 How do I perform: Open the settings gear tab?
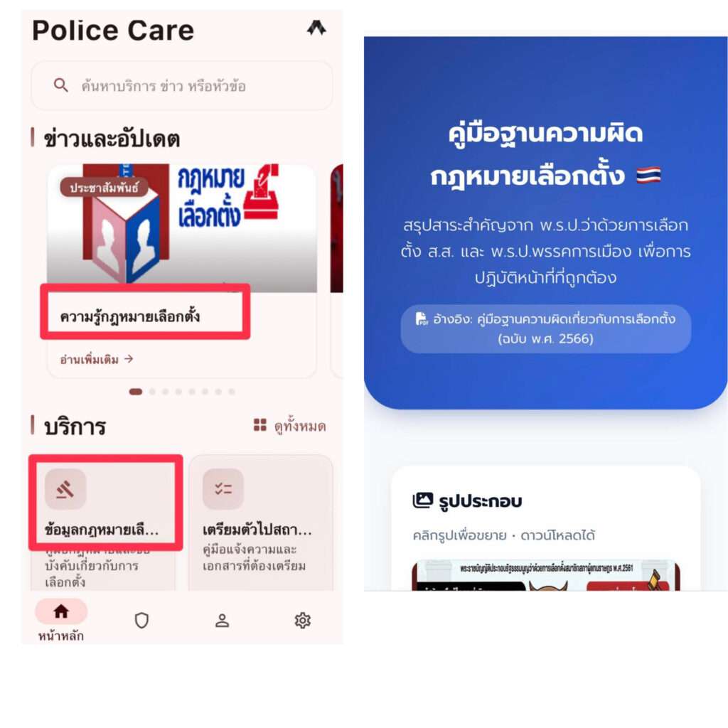(303, 620)
